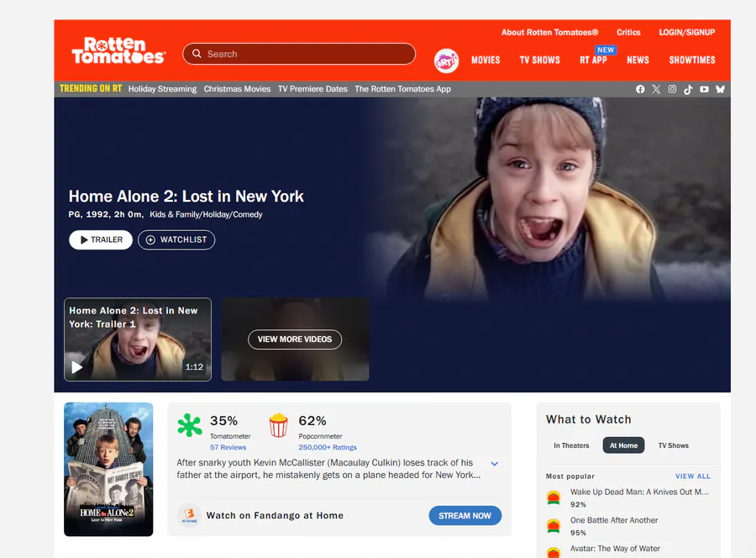The height and width of the screenshot is (558, 756).
Task: Click View More Videos
Action: point(295,340)
